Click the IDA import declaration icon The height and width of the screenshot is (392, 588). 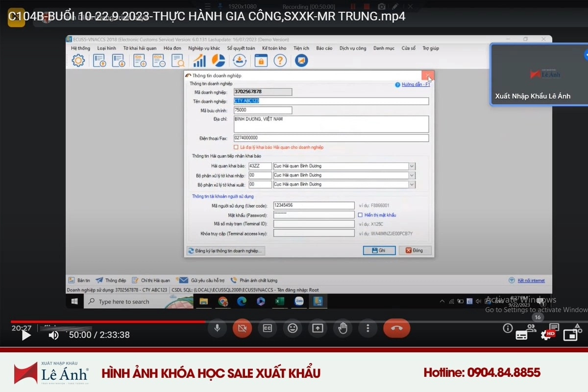point(140,60)
